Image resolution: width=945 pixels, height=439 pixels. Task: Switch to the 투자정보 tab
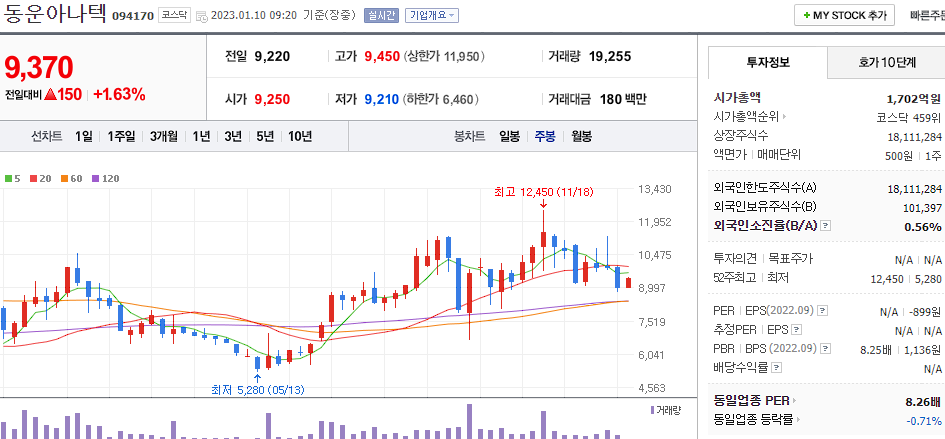point(768,62)
